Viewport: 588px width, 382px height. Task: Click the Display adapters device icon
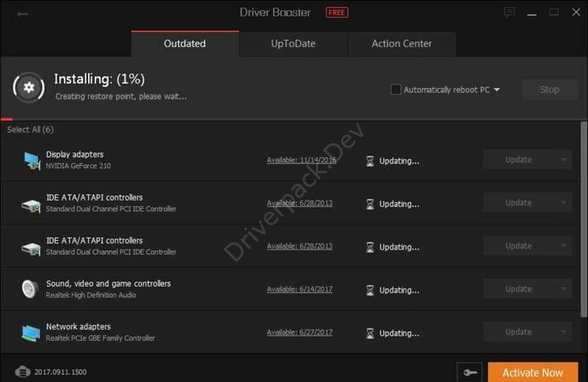point(32,160)
